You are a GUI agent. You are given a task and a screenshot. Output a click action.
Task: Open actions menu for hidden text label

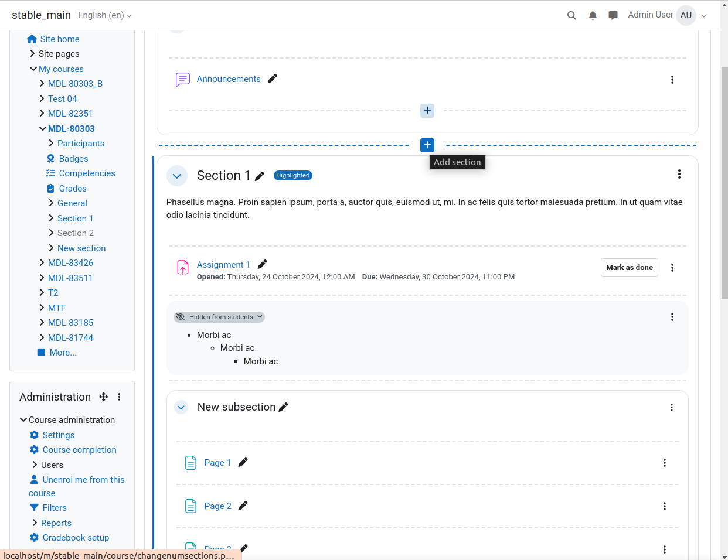pos(672,317)
